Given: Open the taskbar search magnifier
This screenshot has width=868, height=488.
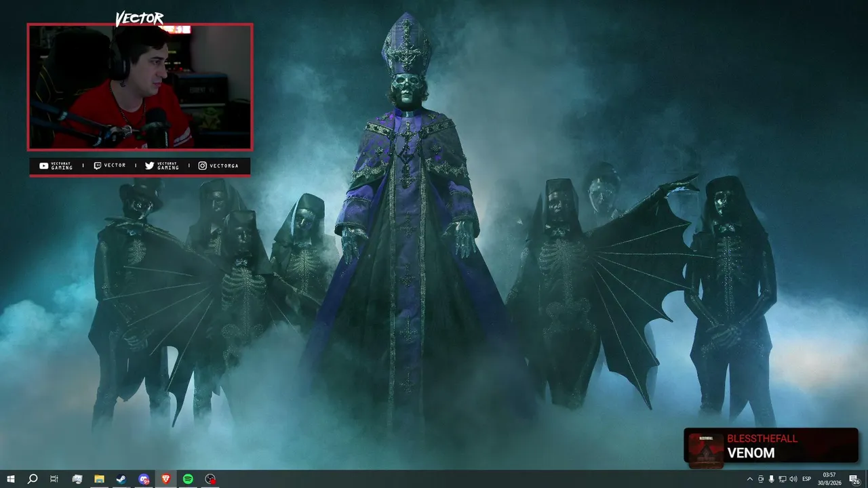Looking at the screenshot, I should pyautogui.click(x=32, y=479).
